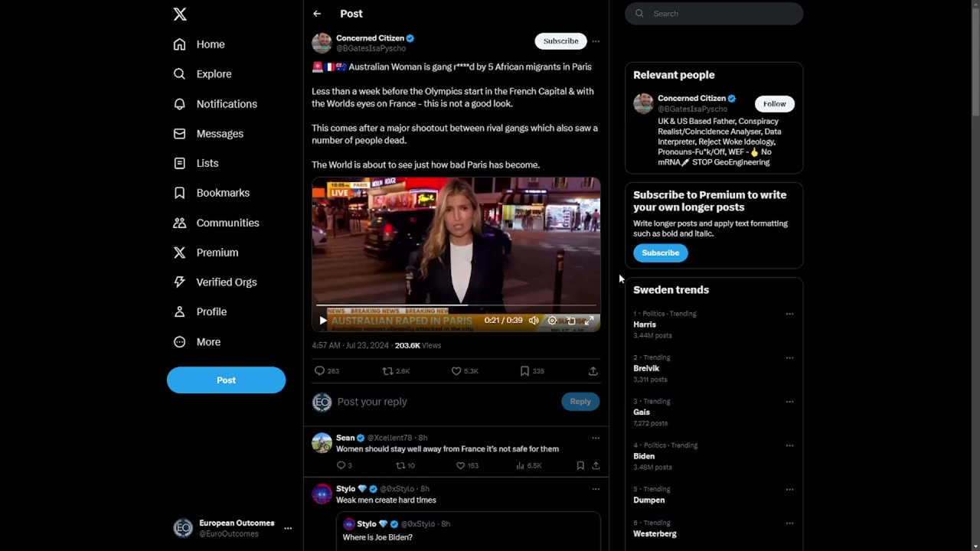This screenshot has height=551, width=980.
Task: Bookmark Sean's comment
Action: point(580,465)
